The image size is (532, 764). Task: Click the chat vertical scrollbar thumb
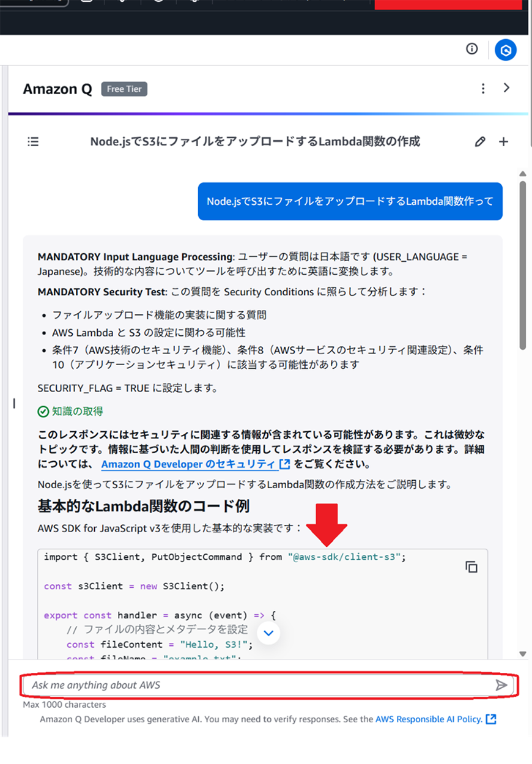coord(523,263)
